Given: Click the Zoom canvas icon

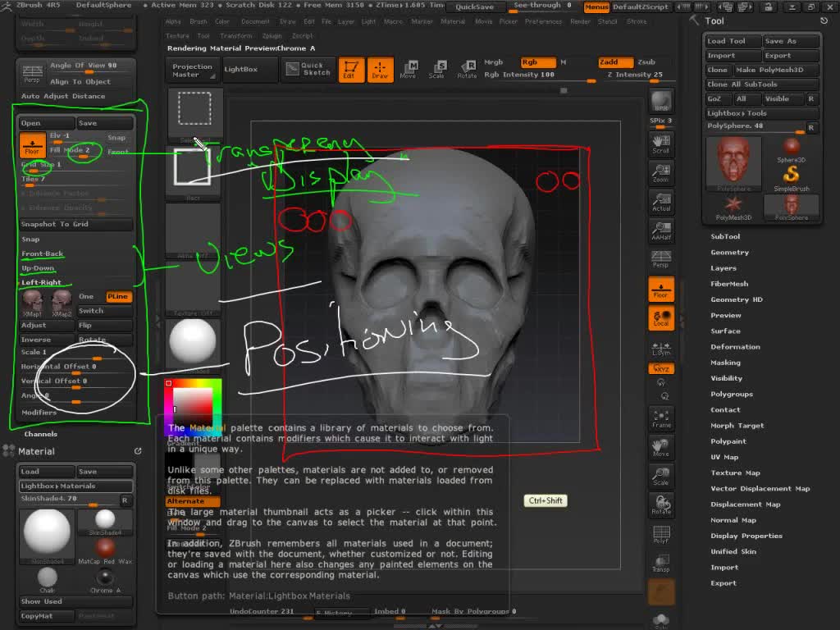Looking at the screenshot, I should pyautogui.click(x=661, y=173).
